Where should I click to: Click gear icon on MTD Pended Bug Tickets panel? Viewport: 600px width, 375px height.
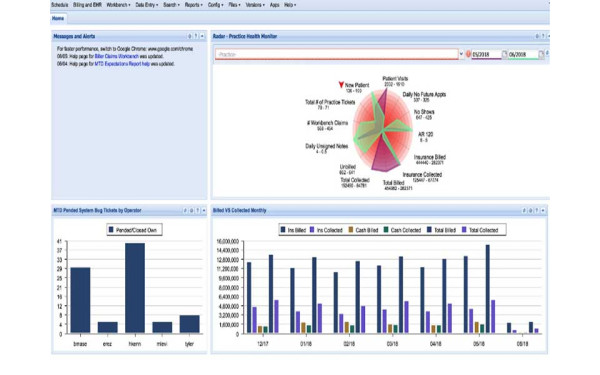(191, 210)
